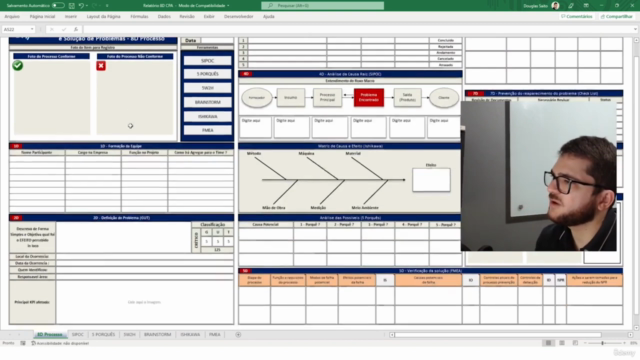Select the Processo Principal box

327,98
